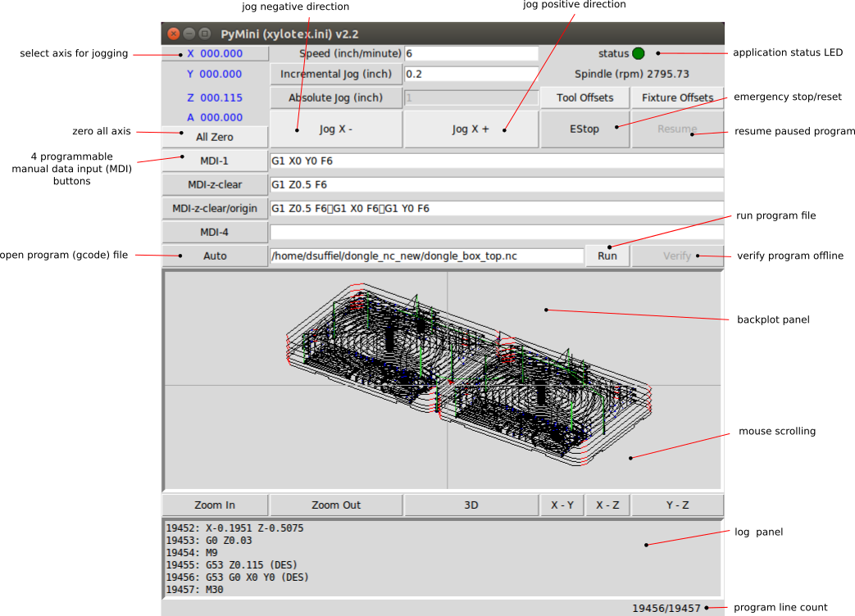Edit the MDI-z-clear/origin command field

[497, 209]
